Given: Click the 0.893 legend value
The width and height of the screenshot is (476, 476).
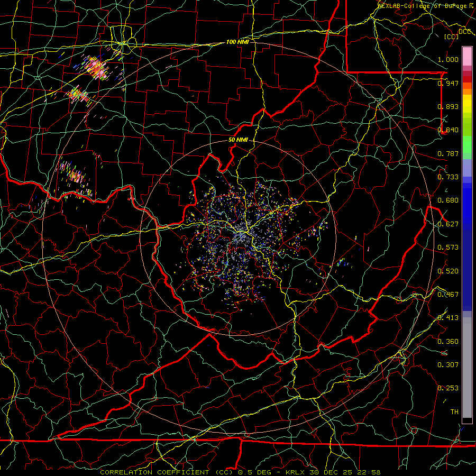Looking at the screenshot, I should pyautogui.click(x=448, y=106).
